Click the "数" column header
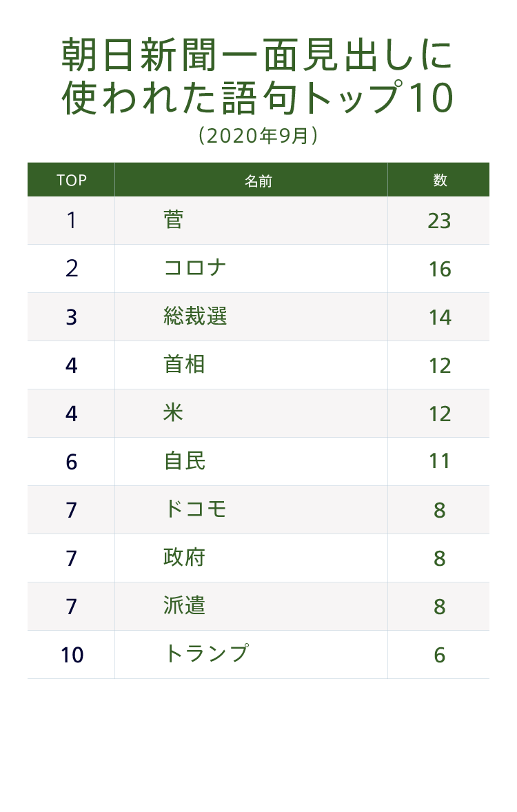 point(440,180)
